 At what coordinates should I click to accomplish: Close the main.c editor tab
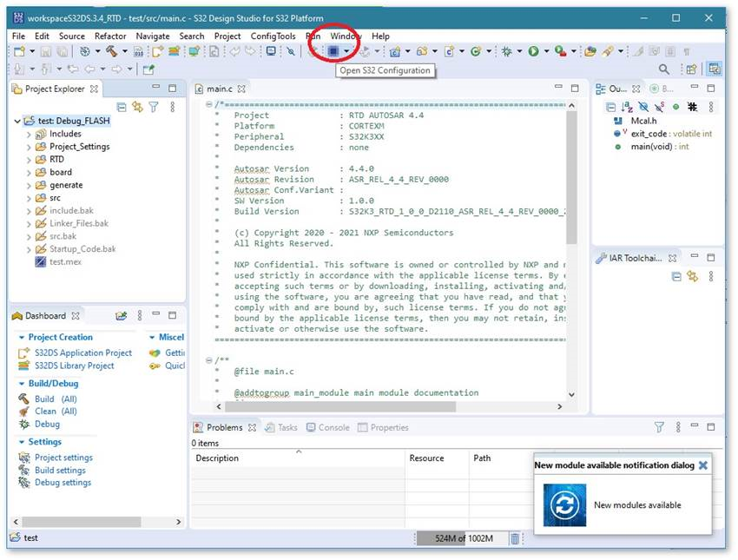pyautogui.click(x=241, y=89)
